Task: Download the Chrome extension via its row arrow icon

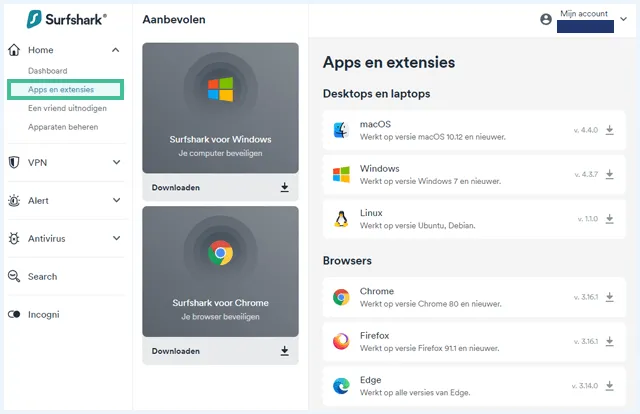Action: (x=609, y=297)
